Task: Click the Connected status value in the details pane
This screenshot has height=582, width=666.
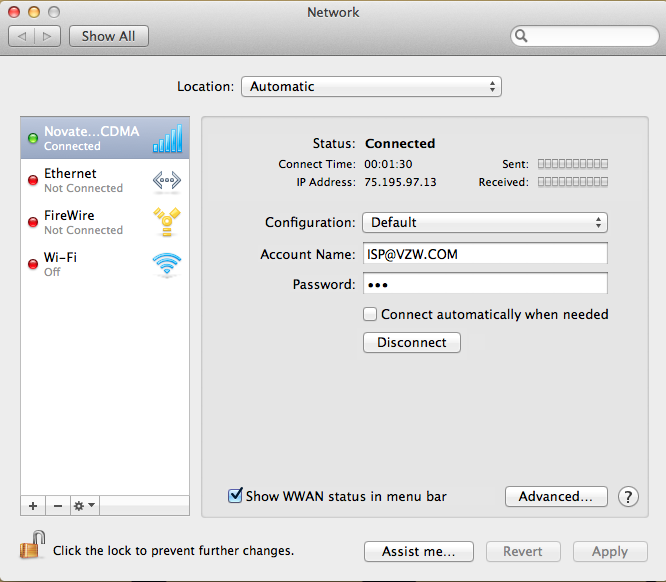Action: click(400, 144)
